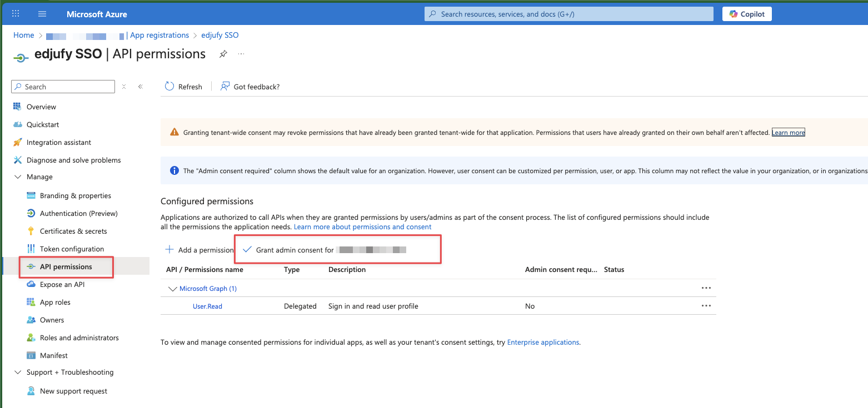Open Integration assistant

58,142
